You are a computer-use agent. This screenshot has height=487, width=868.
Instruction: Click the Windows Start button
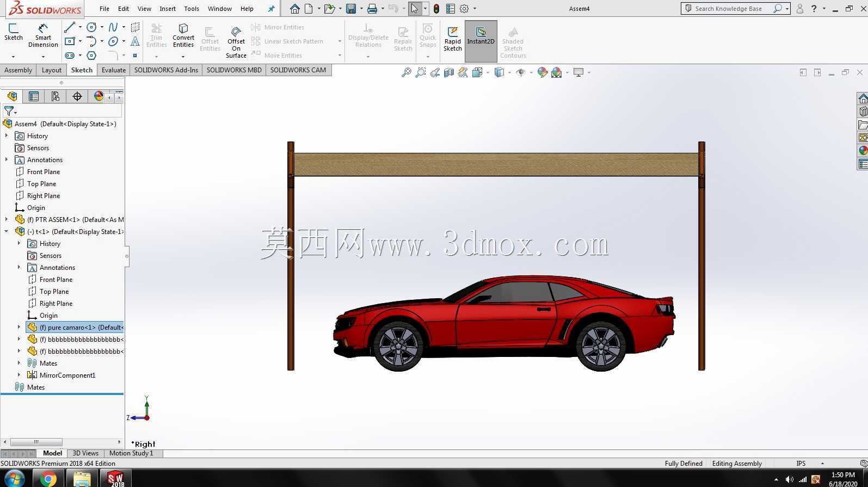tap(15, 479)
